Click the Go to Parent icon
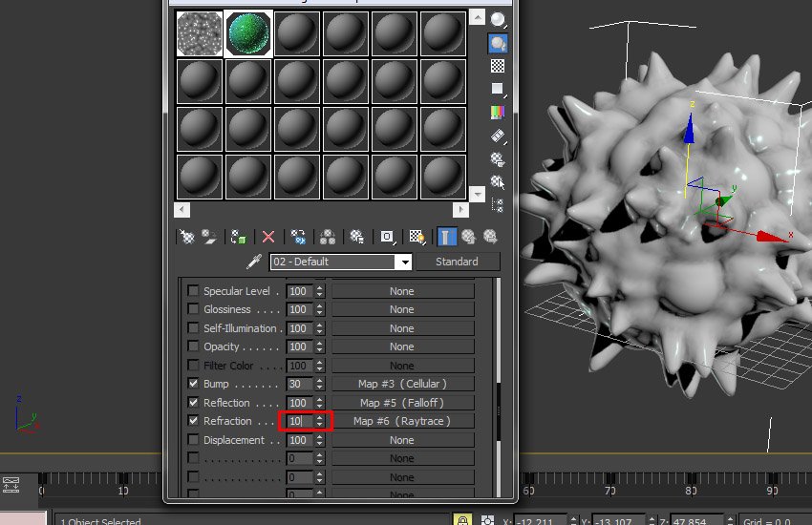The image size is (812, 525). 468,237
